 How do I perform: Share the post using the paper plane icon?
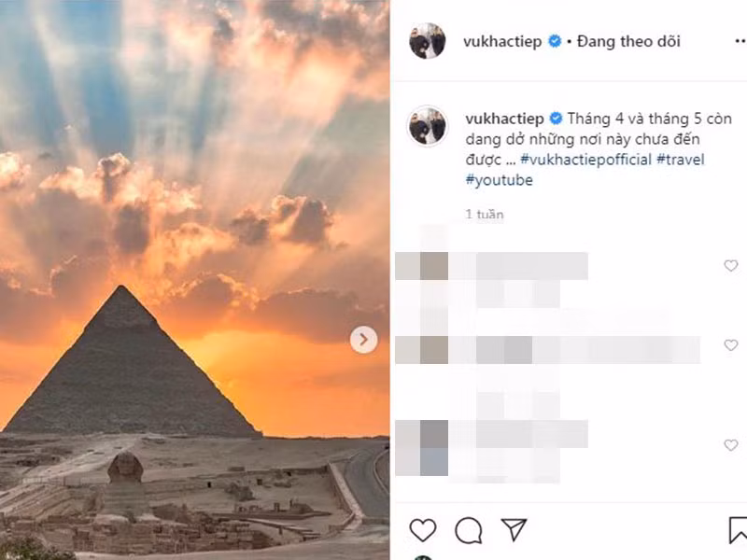pyautogui.click(x=514, y=530)
